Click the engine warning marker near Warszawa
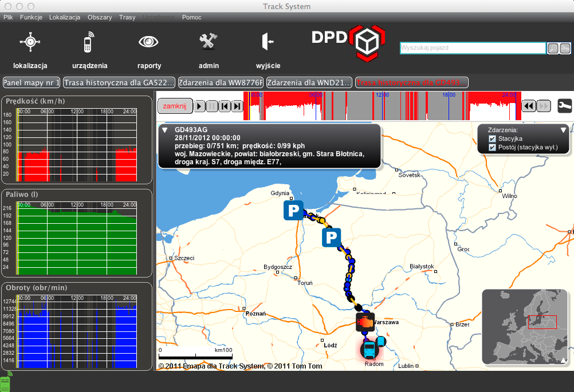This screenshot has height=392, width=574. (x=365, y=322)
